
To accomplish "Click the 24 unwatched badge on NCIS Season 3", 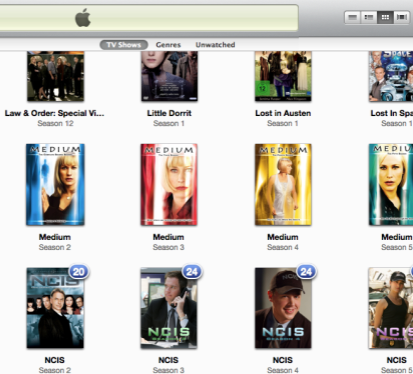I will [192, 272].
